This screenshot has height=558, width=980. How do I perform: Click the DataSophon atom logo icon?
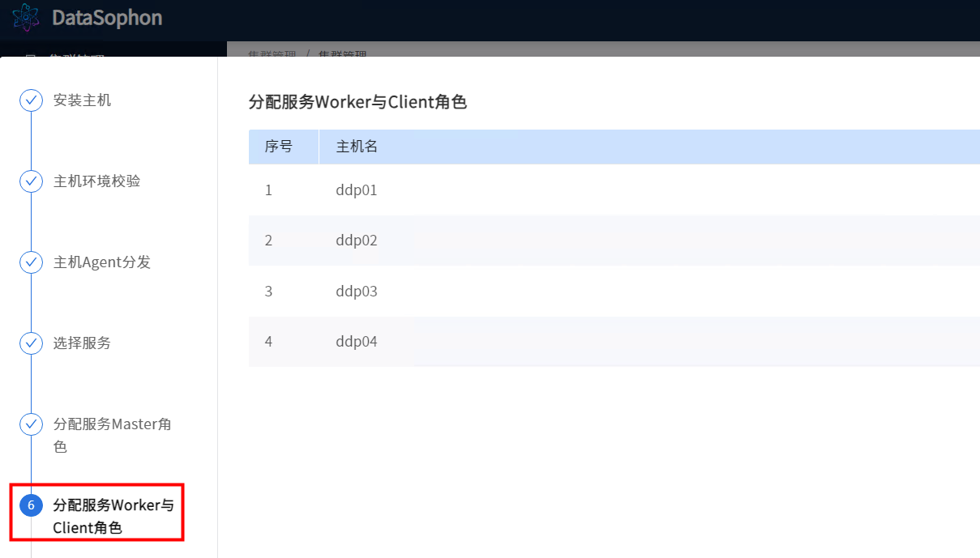[25, 18]
